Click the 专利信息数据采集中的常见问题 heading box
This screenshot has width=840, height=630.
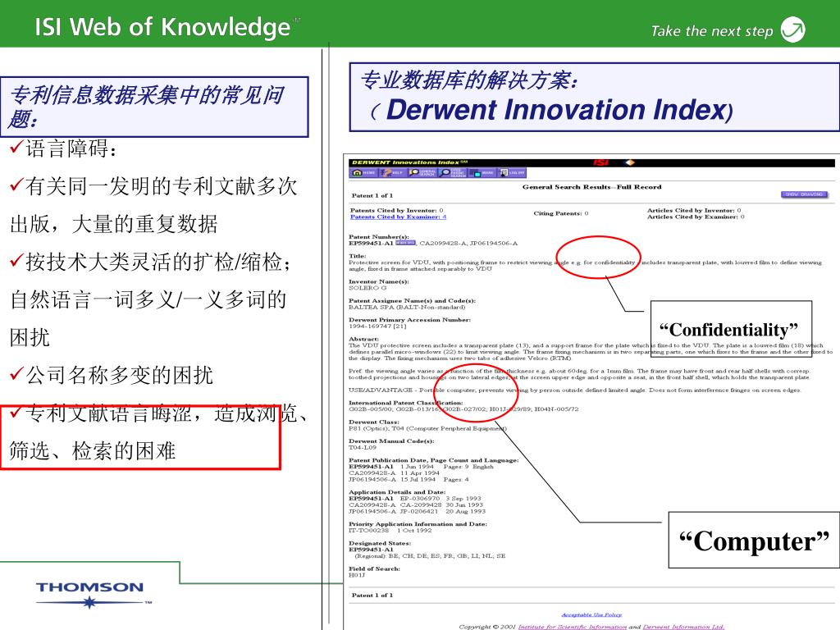(x=154, y=107)
